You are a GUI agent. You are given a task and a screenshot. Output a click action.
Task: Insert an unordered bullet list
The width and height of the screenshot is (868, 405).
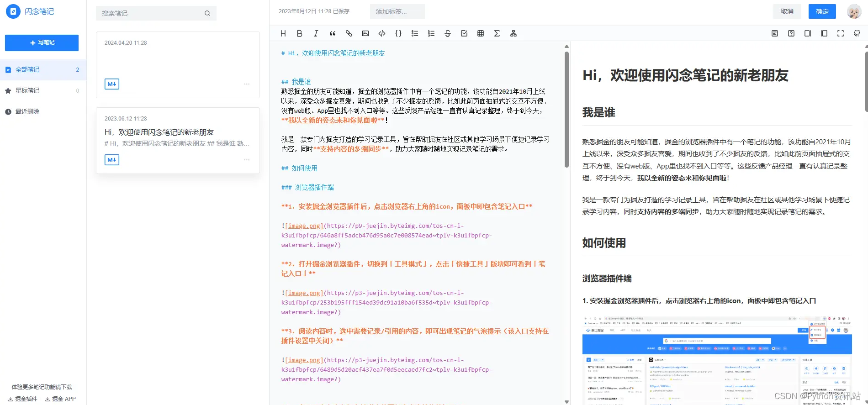415,33
